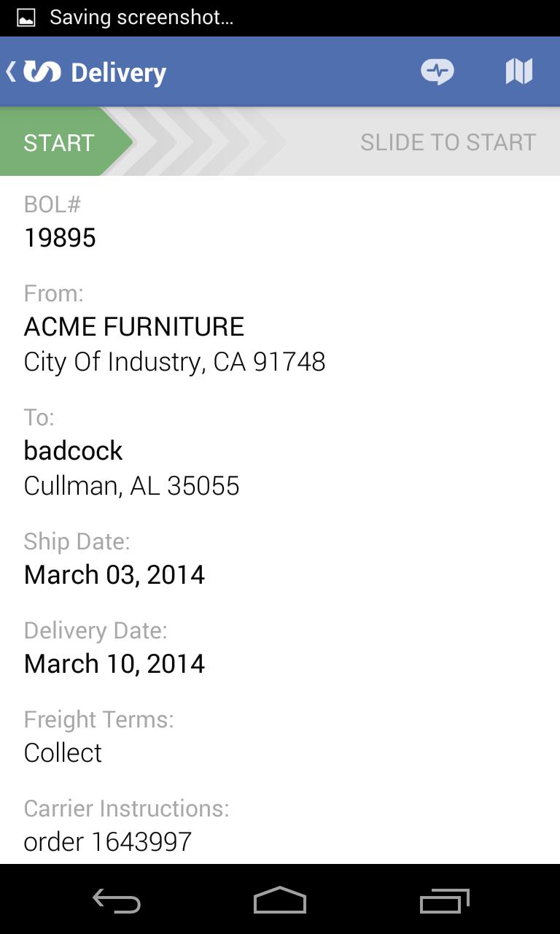Open the map view icon
Viewport: 560px width, 934px height.
click(518, 72)
